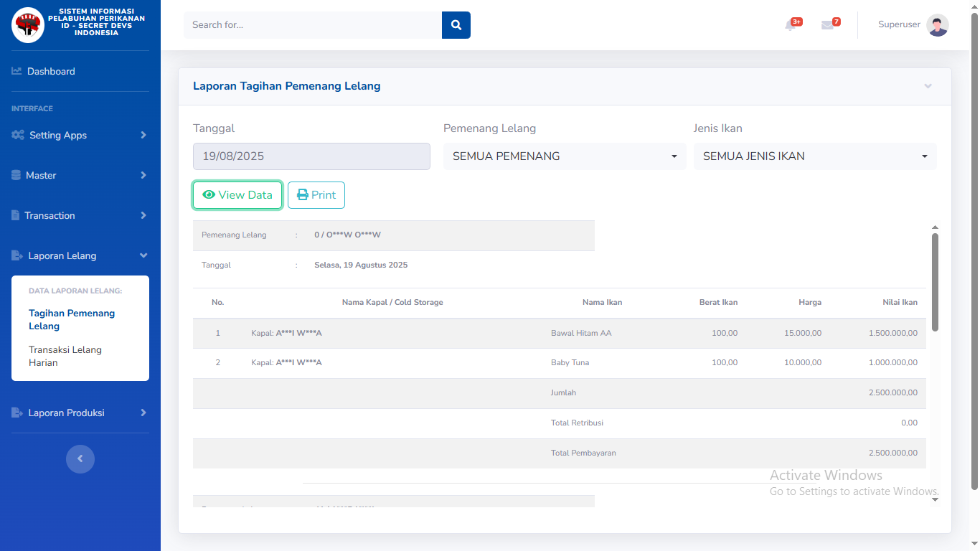The height and width of the screenshot is (551, 980).
Task: Click the app logo in sidebar
Action: [x=28, y=25]
